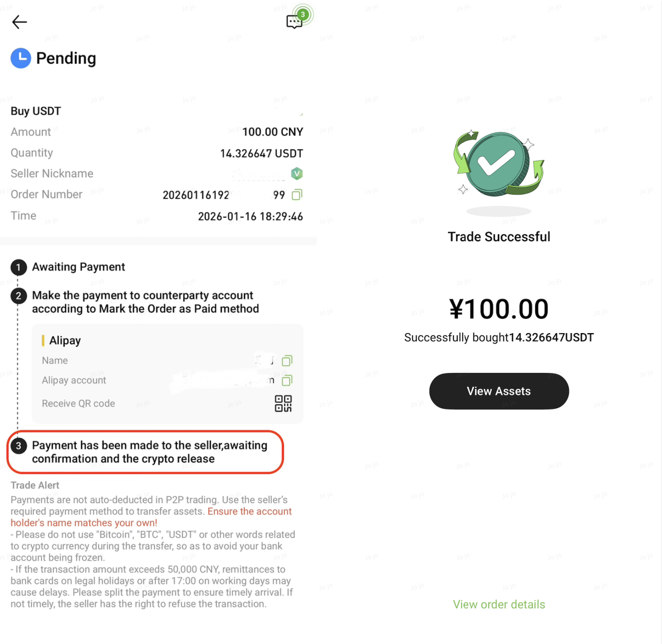662x644 pixels.
Task: Select the step 3 circle marker
Action: [x=18, y=446]
